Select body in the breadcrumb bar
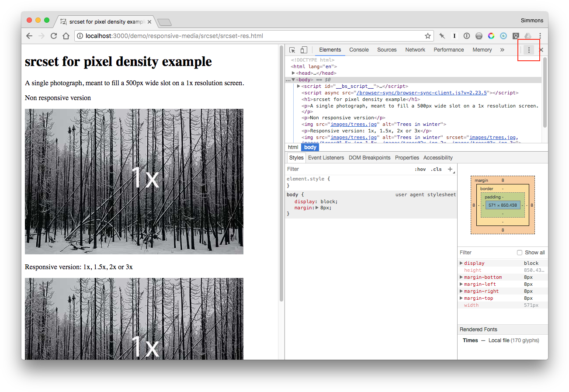Image resolution: width=569 pixels, height=392 pixels. tap(310, 147)
